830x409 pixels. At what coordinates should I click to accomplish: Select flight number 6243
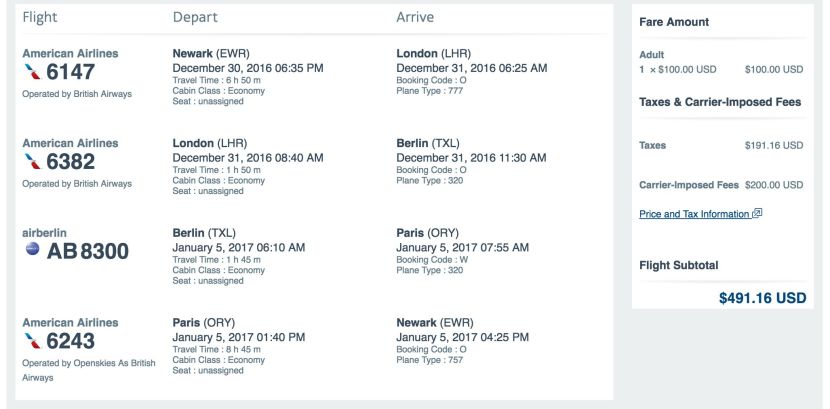point(70,341)
